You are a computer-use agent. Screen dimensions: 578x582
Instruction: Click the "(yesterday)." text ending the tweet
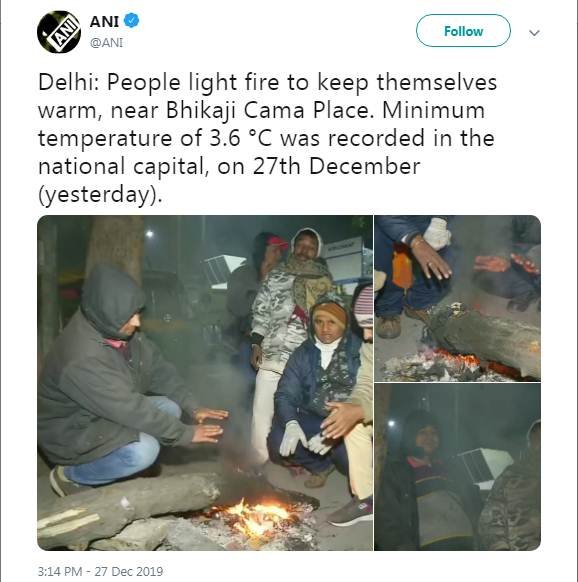100,194
